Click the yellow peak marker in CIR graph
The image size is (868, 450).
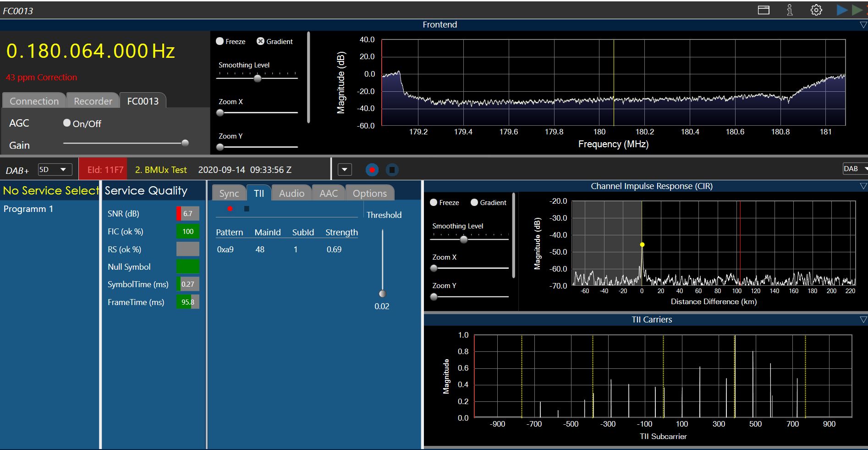(x=642, y=245)
